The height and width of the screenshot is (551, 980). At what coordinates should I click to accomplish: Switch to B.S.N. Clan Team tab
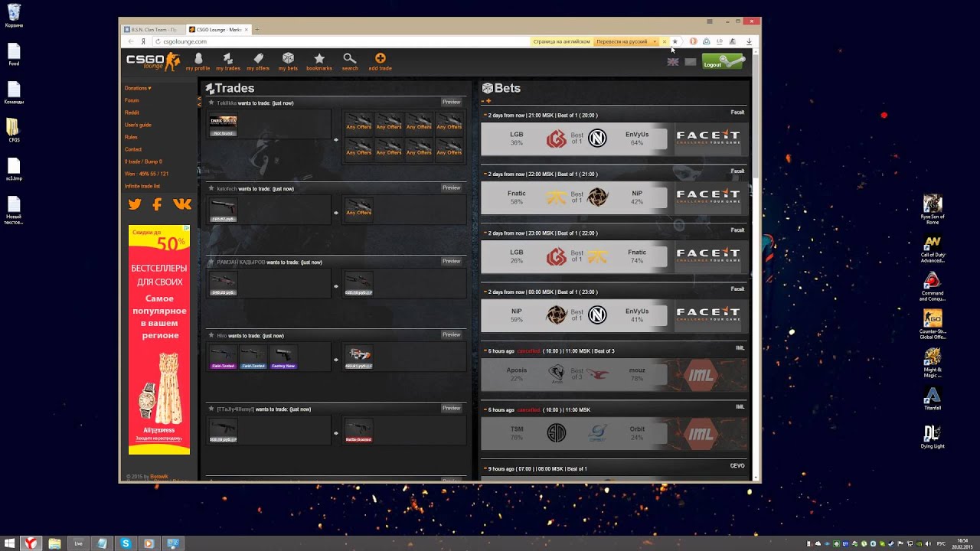coord(153,30)
